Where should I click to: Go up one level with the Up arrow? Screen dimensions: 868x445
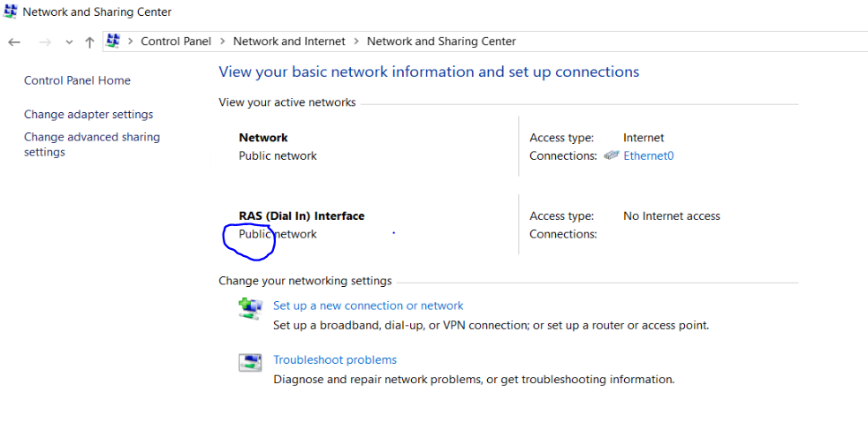[x=89, y=42]
